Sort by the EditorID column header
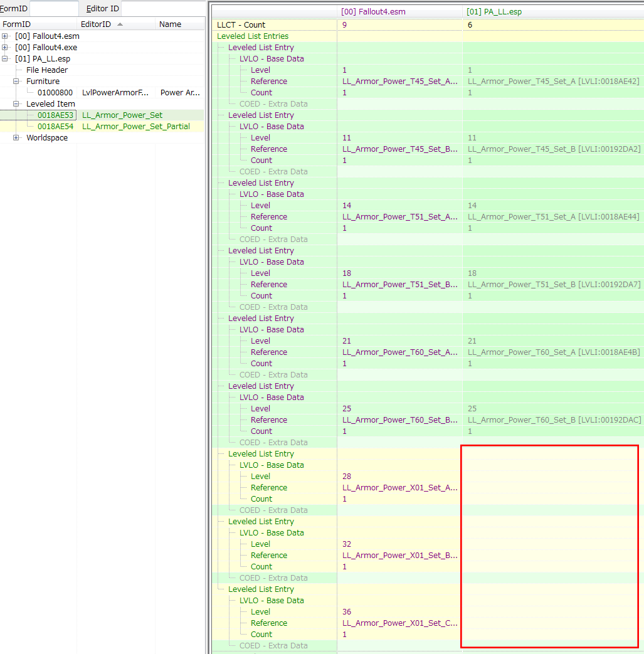This screenshot has height=654, width=644. (116, 24)
